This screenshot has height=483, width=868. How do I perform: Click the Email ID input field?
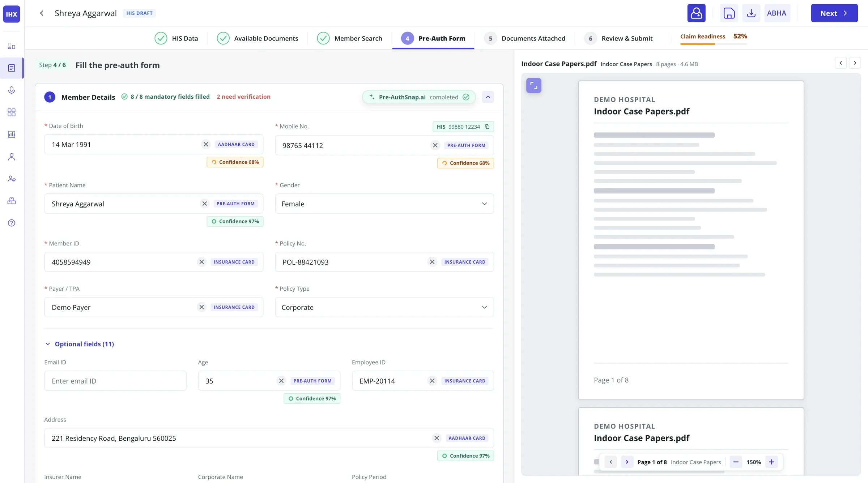pyautogui.click(x=115, y=381)
